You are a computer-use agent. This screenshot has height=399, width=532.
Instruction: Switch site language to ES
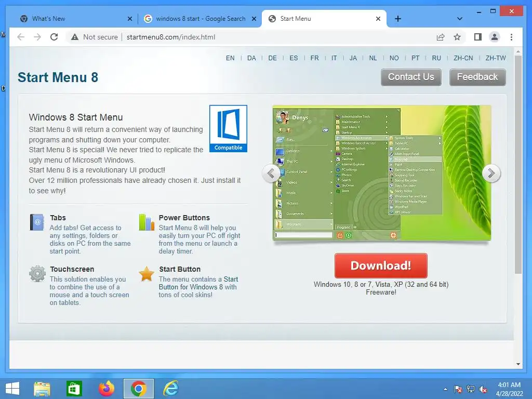(294, 58)
